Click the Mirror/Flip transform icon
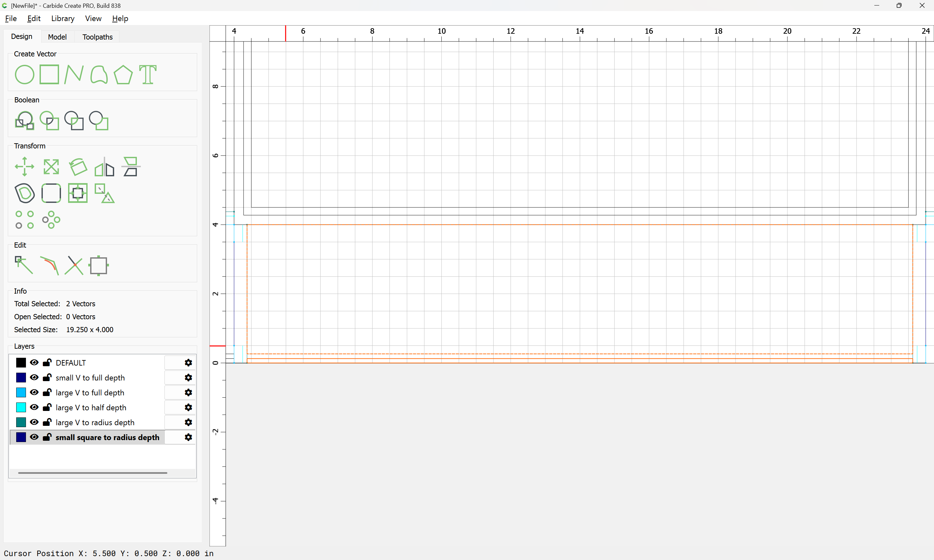934x560 pixels. point(104,167)
